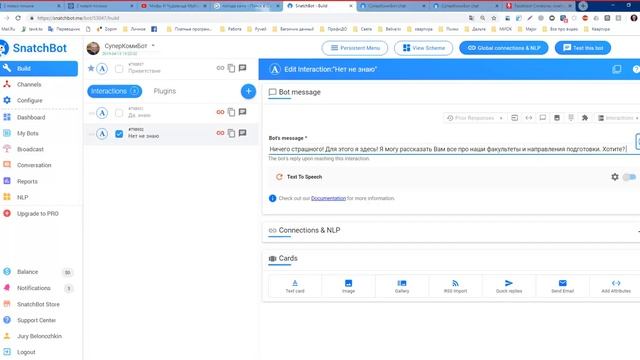Open the Documentation link
Screen dimensions: 640x360
[328, 198]
